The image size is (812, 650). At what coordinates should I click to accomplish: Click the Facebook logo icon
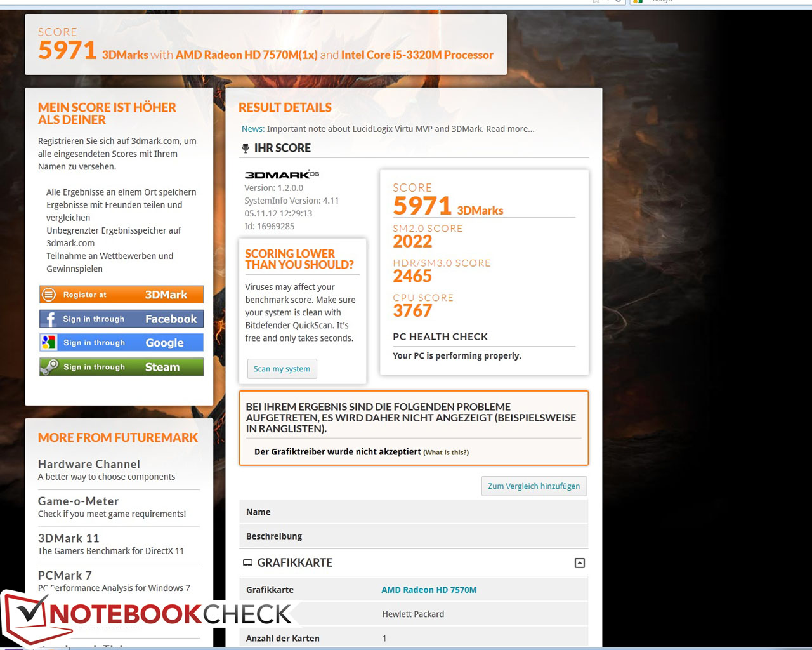(49, 319)
